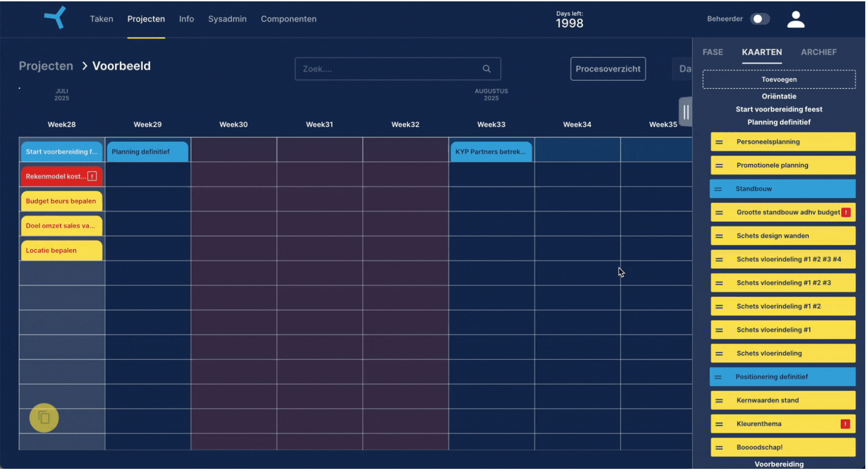Select KYP Partners betrek... card in Week33
868x472 pixels.
[x=491, y=152]
